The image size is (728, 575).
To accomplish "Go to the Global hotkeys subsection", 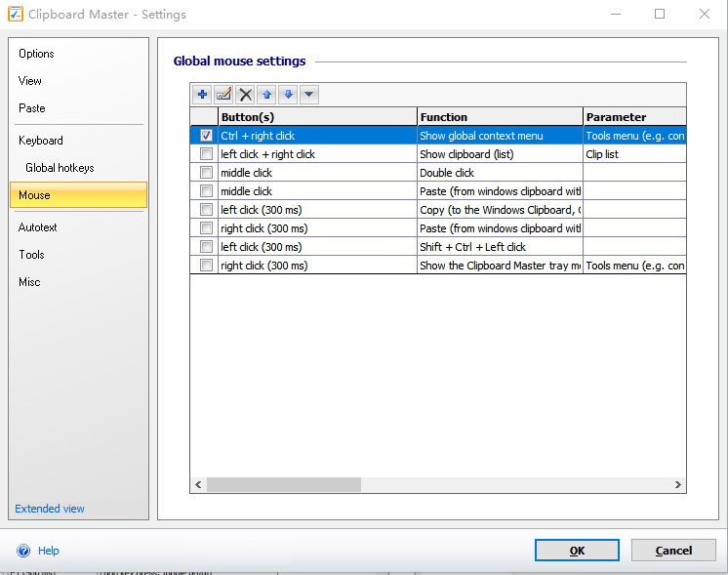I will tap(60, 168).
